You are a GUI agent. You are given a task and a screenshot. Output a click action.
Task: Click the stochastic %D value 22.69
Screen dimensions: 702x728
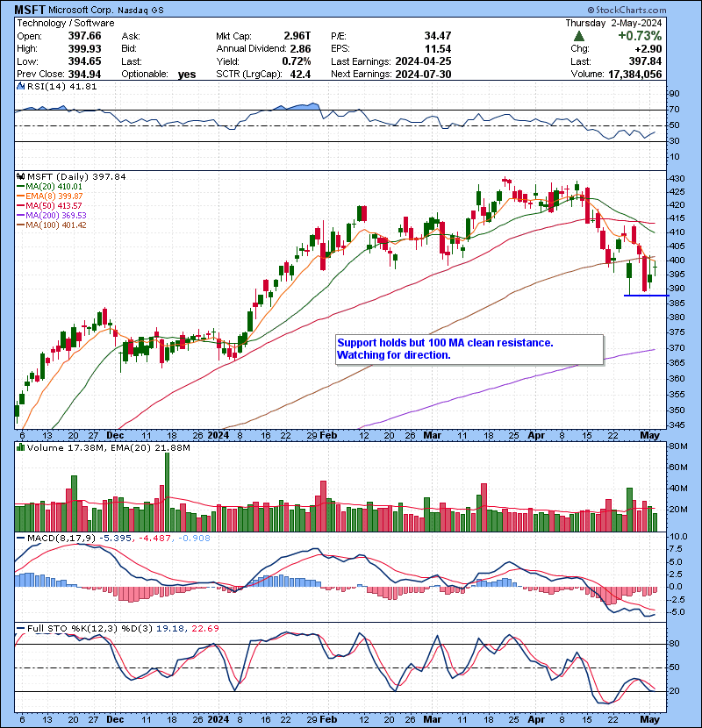[x=204, y=628]
